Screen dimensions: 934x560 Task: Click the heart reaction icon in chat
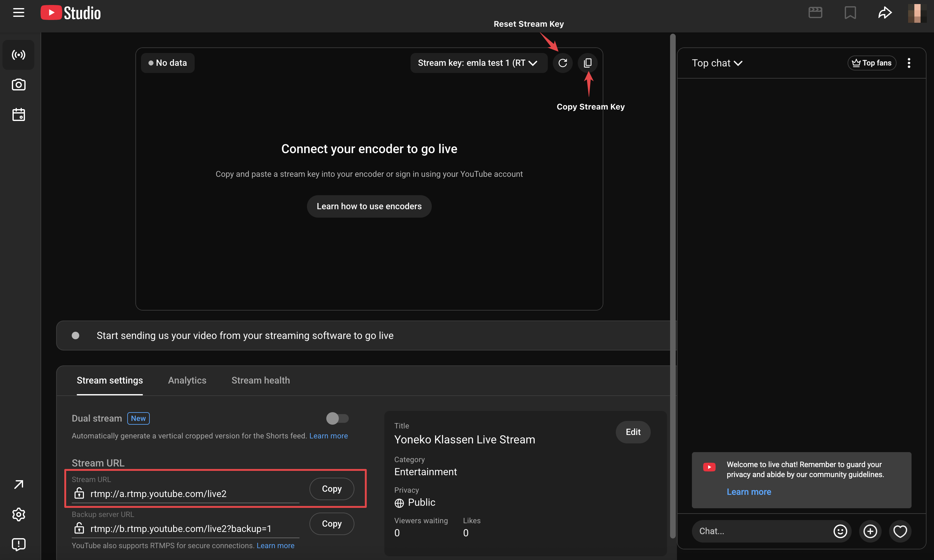tap(900, 531)
